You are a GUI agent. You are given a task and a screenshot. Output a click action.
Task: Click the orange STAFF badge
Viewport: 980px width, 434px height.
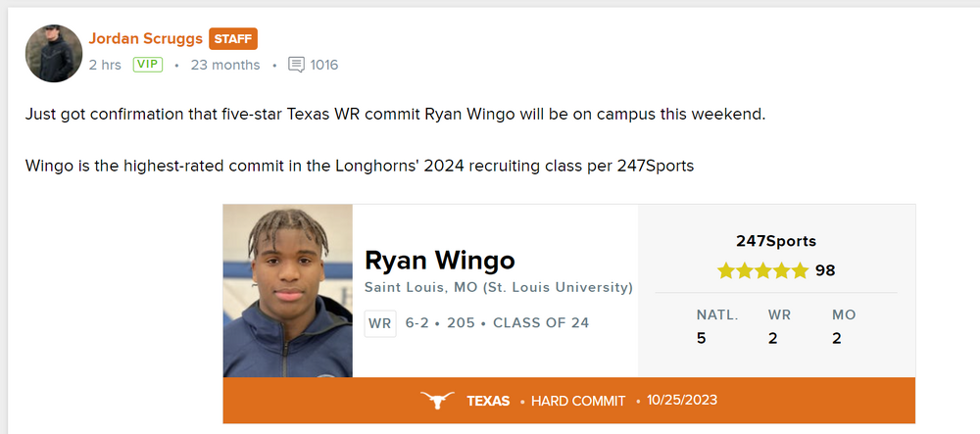pyautogui.click(x=233, y=39)
